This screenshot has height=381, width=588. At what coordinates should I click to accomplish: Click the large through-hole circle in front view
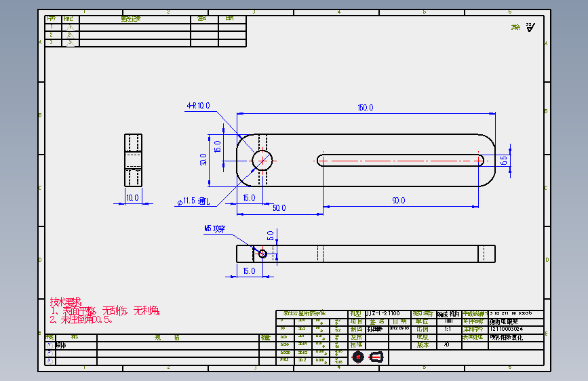[x=262, y=161]
